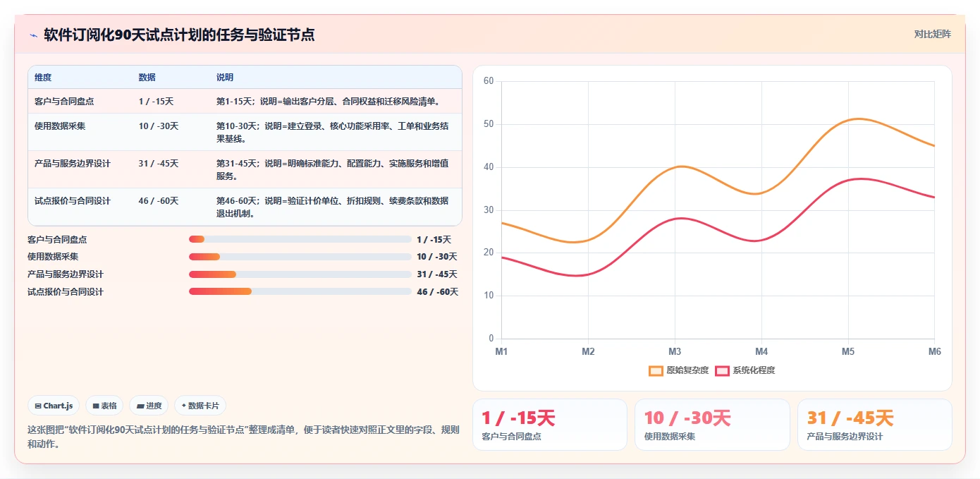Click the M4 axis label

point(761,351)
